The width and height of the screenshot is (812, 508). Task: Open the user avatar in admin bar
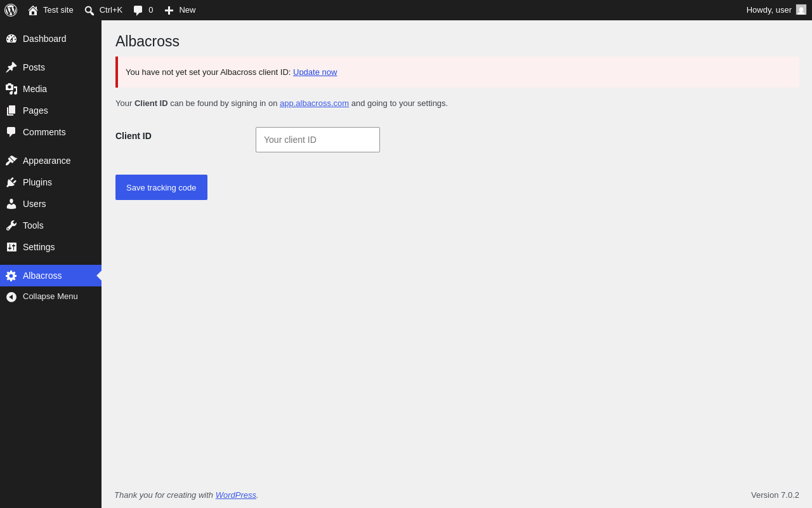801,10
